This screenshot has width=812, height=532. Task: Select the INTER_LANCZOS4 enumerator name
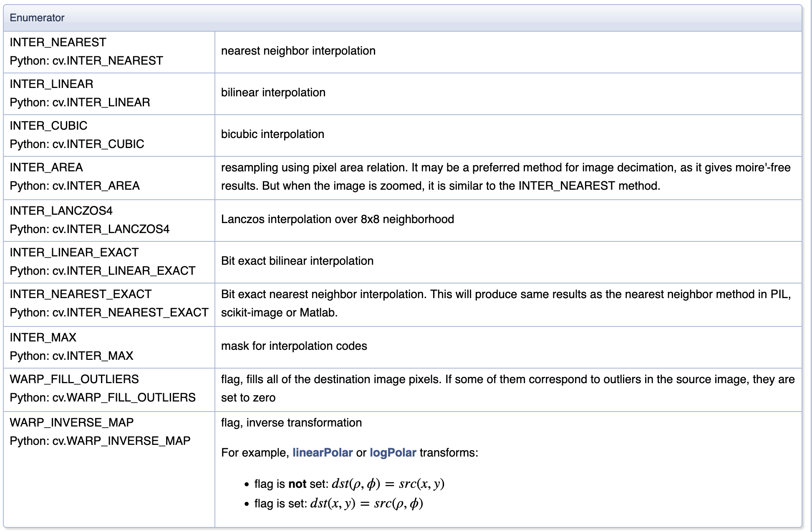pyautogui.click(x=61, y=211)
